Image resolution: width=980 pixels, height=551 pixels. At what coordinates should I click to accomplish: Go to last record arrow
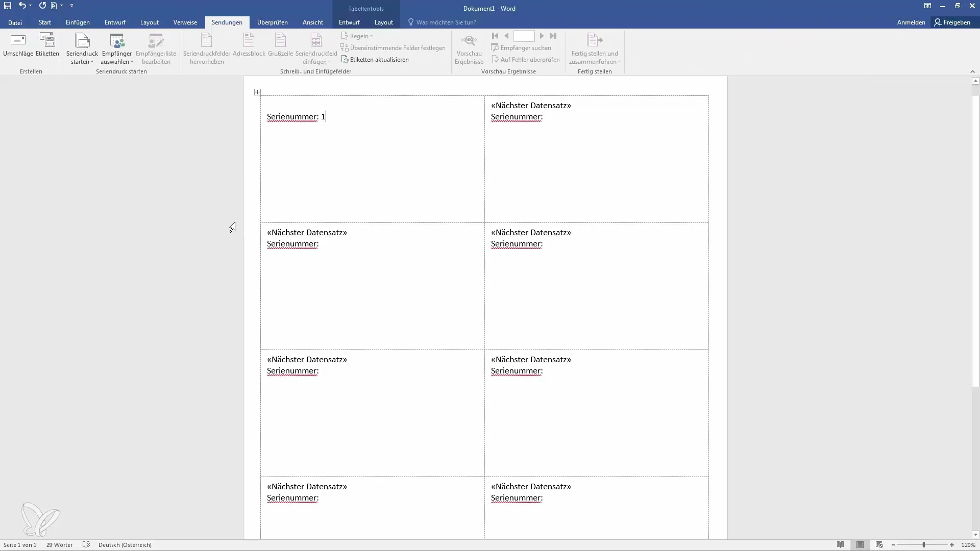[553, 36]
